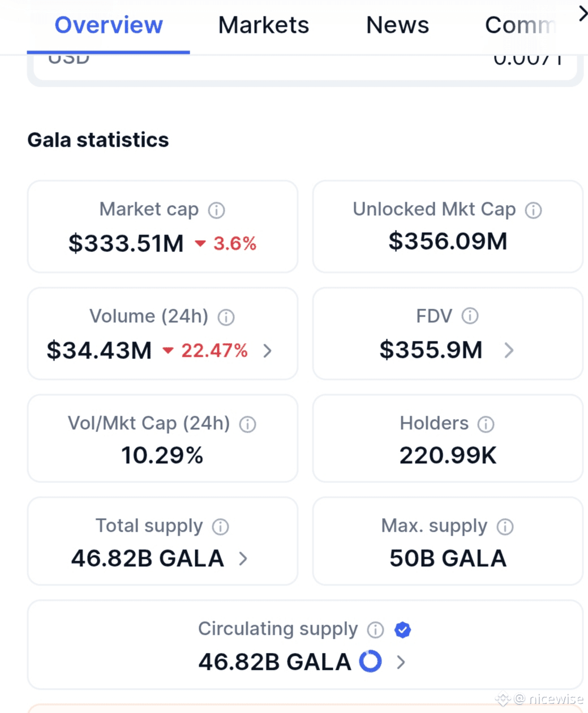Click the Market cap $333.51M value

point(126,244)
